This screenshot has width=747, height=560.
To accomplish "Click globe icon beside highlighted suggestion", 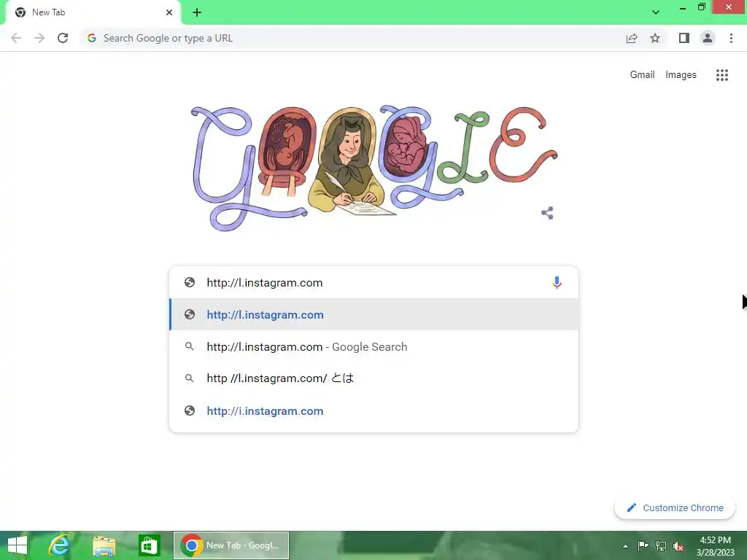I will click(x=190, y=314).
